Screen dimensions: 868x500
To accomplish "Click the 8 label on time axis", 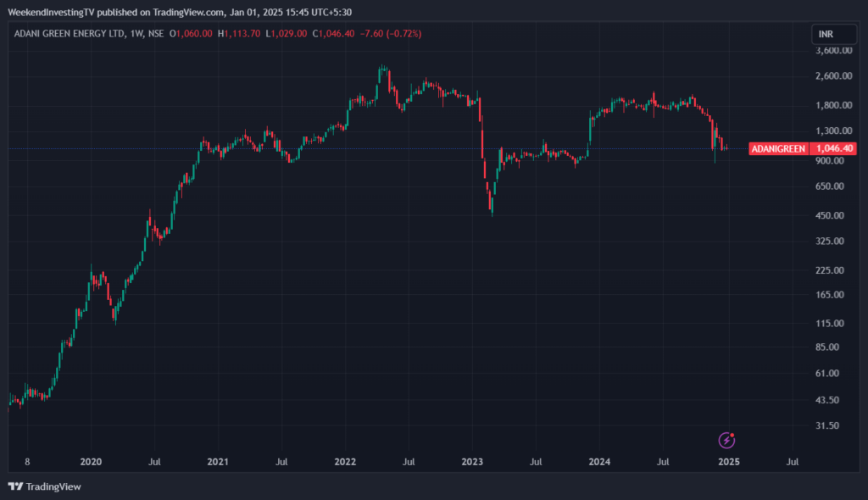I will pos(27,462).
